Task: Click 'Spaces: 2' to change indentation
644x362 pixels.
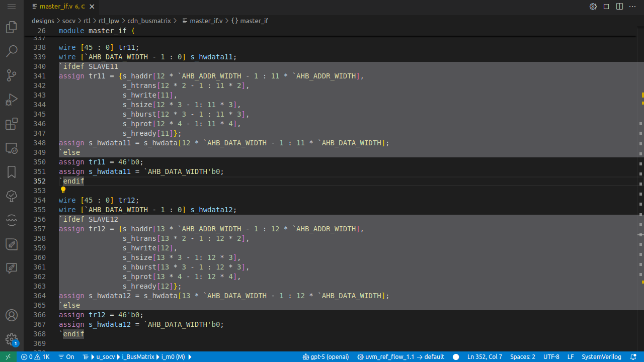Action: pos(523,356)
